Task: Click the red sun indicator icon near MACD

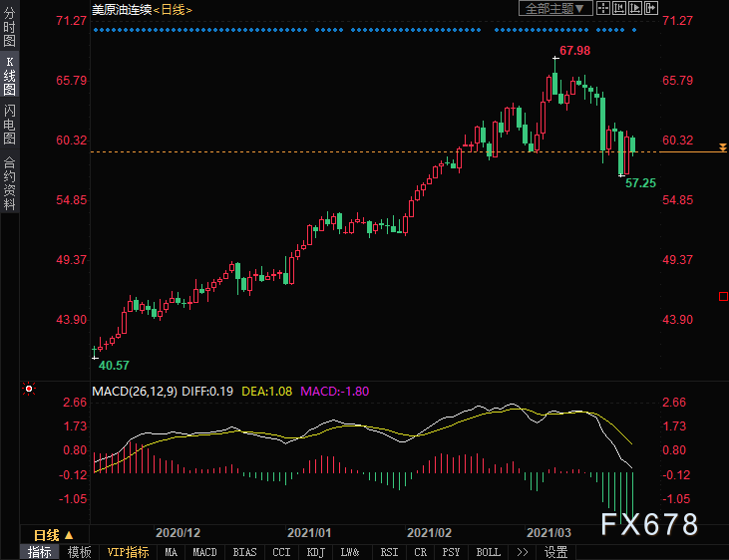Action: [29, 389]
